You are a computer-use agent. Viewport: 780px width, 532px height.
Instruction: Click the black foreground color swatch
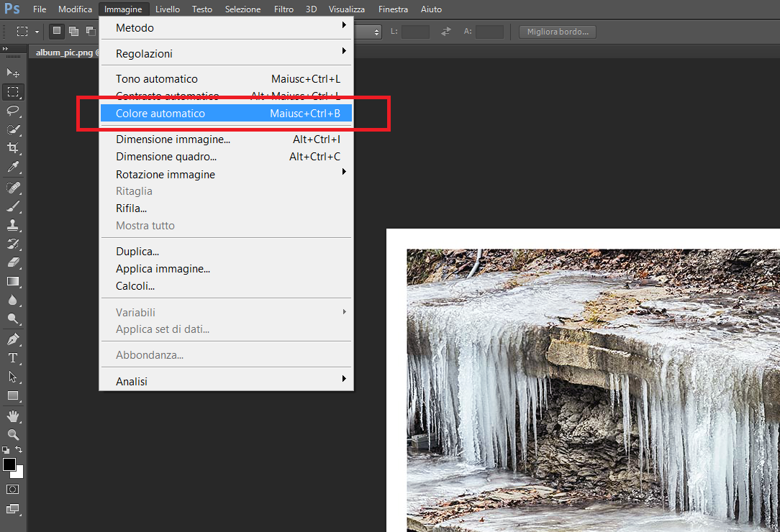pyautogui.click(x=9, y=464)
